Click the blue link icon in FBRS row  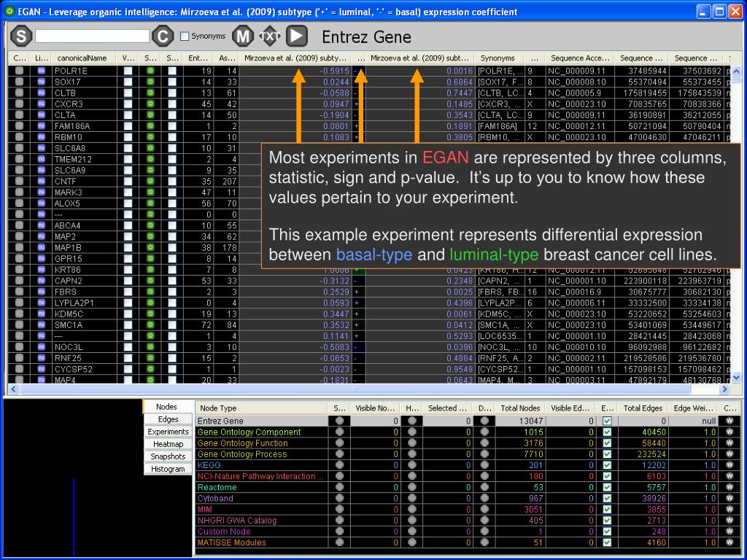click(x=42, y=292)
